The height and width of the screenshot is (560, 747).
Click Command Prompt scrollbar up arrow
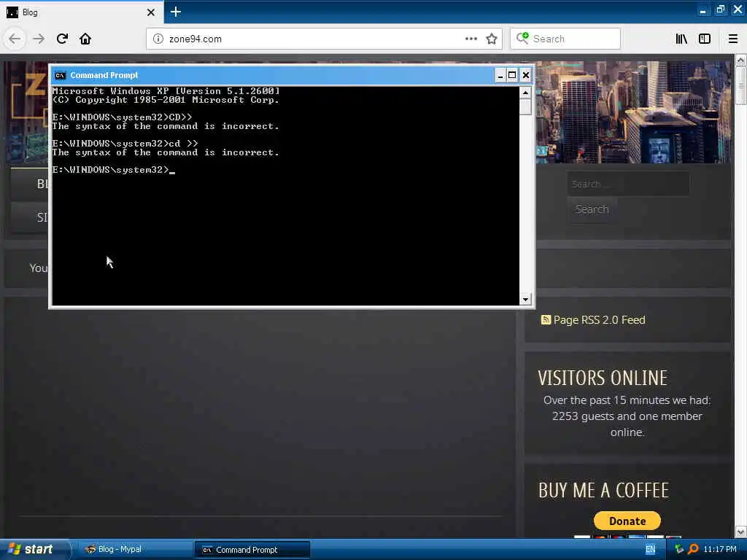[525, 93]
